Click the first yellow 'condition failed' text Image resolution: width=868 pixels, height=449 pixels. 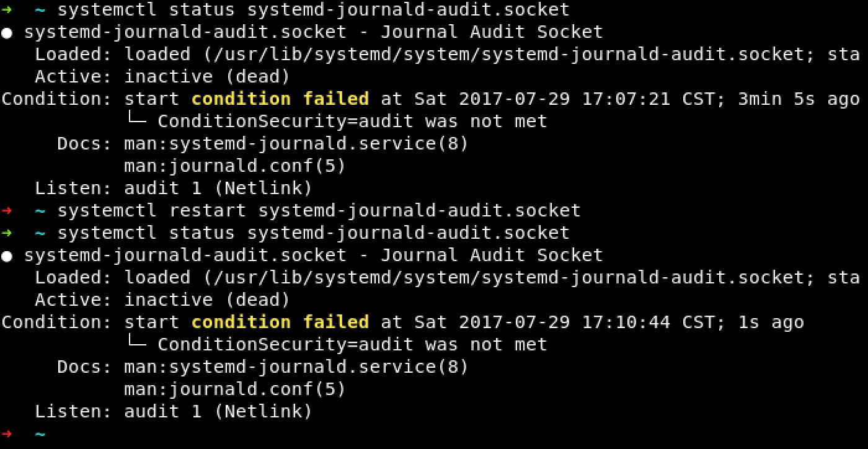(280, 99)
